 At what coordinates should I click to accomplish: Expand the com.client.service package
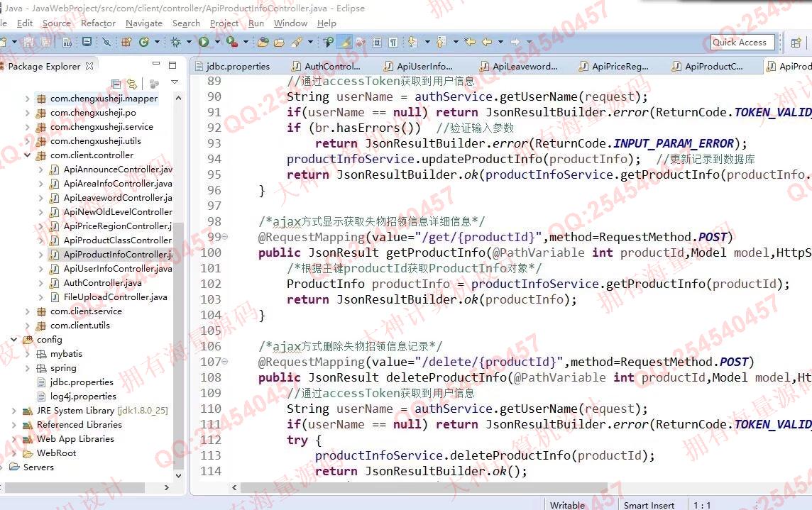[x=27, y=311]
